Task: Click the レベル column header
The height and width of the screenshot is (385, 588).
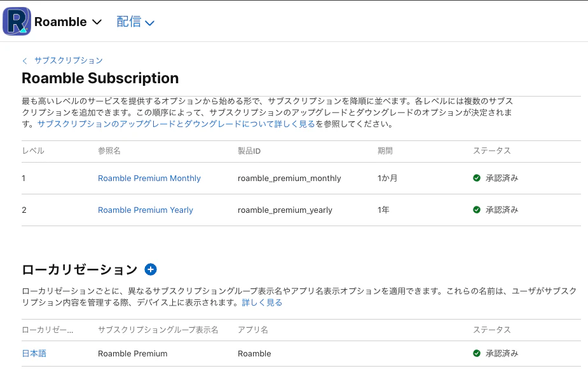Action: click(x=33, y=151)
